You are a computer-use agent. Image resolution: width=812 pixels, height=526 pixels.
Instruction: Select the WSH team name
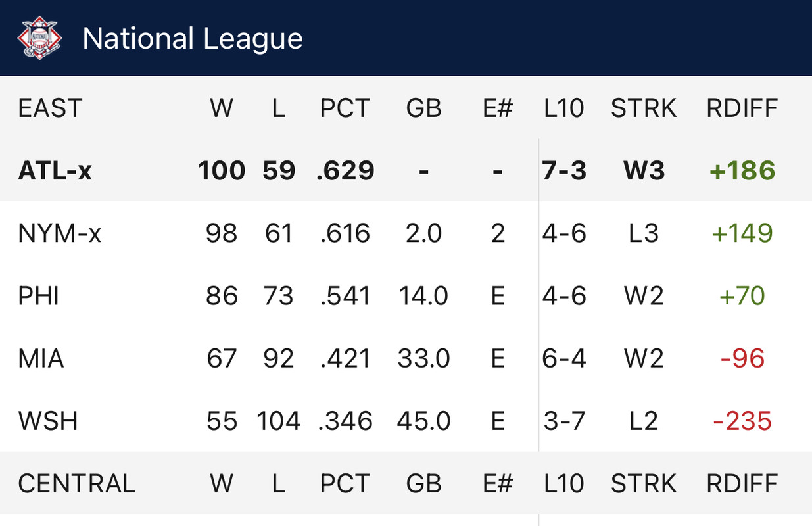48,421
